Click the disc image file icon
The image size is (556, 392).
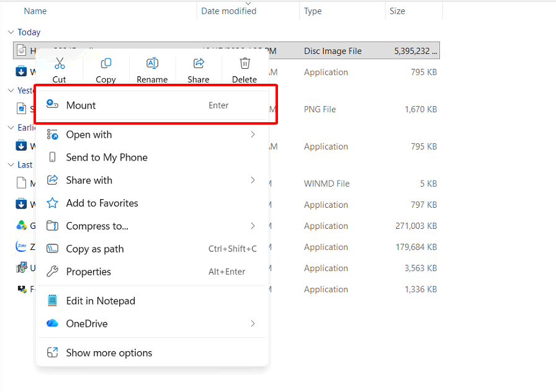(x=22, y=51)
